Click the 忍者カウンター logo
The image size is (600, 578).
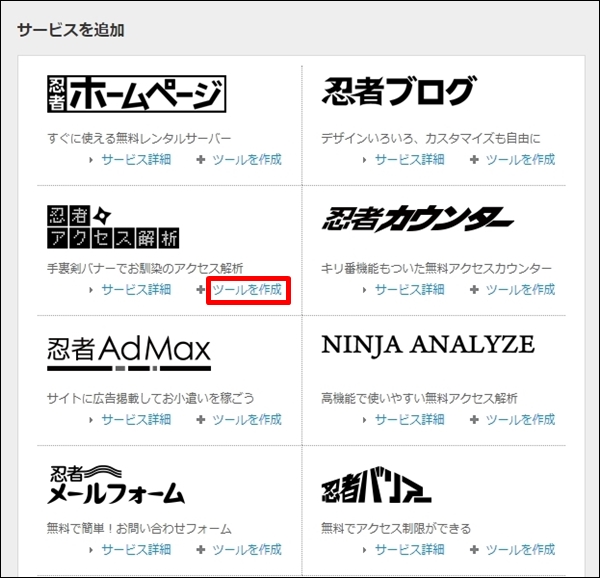[418, 219]
